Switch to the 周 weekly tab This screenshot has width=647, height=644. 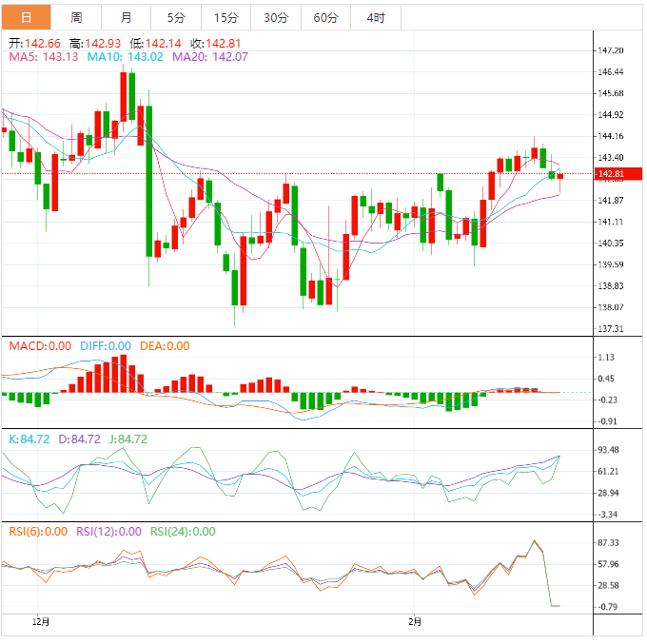coord(76,17)
